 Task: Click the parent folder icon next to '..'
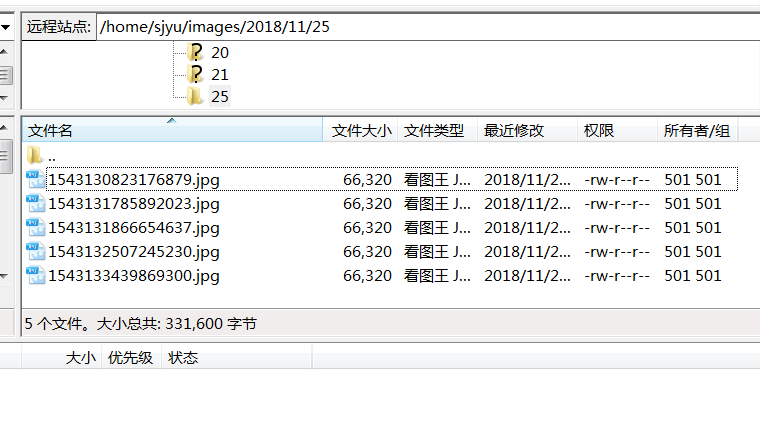(34, 156)
